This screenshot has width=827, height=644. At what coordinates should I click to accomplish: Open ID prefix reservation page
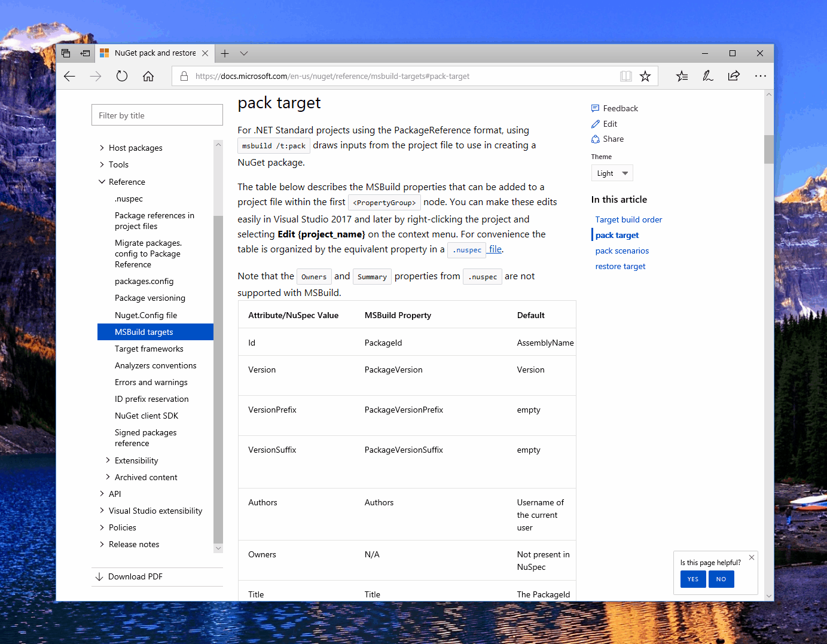pyautogui.click(x=152, y=399)
